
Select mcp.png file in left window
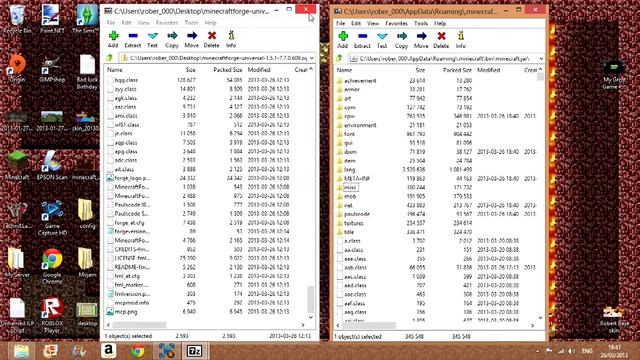pyautogui.click(x=122, y=312)
